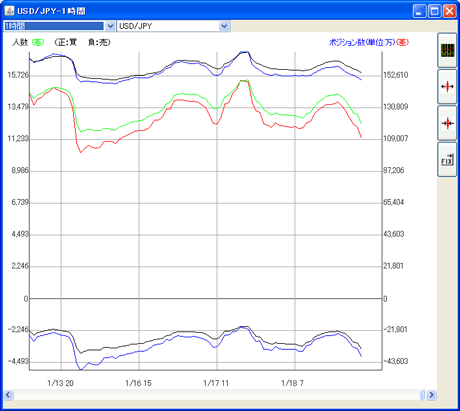Image resolution: width=460 pixels, height=411 pixels.
Task: Click the horizontal scrollbar thumb at the right end
Action: [422, 395]
